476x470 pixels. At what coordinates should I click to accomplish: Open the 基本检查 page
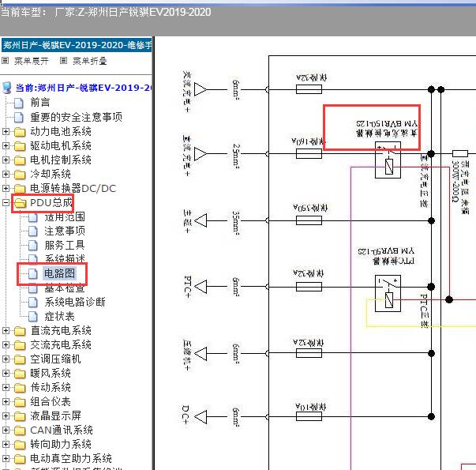tap(65, 288)
